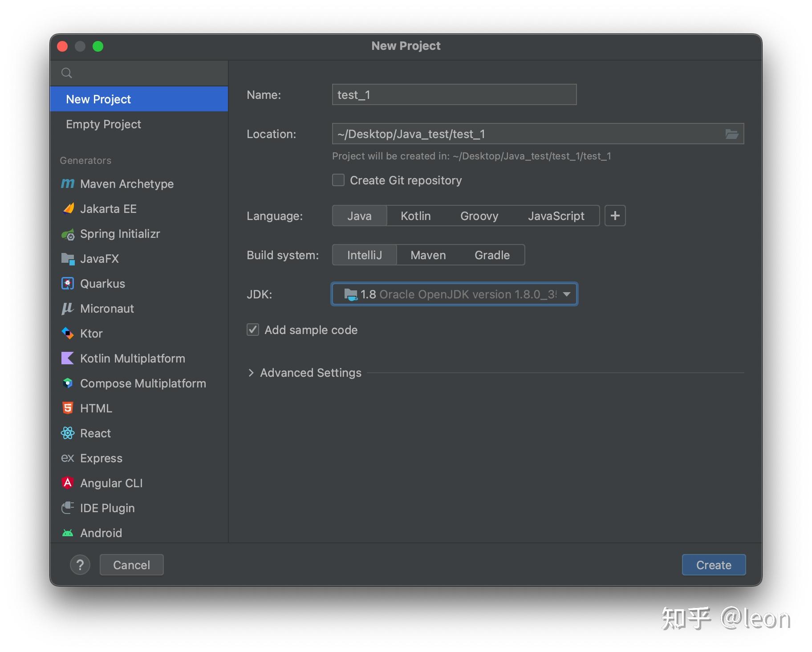This screenshot has width=812, height=652.
Task: Expand the Advanced Settings section
Action: [x=310, y=373]
